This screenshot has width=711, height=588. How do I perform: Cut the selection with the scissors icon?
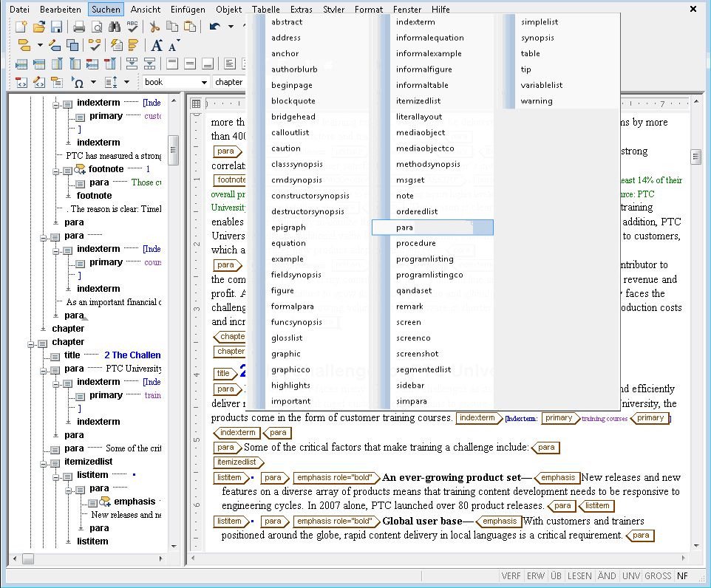pyautogui.click(x=154, y=27)
